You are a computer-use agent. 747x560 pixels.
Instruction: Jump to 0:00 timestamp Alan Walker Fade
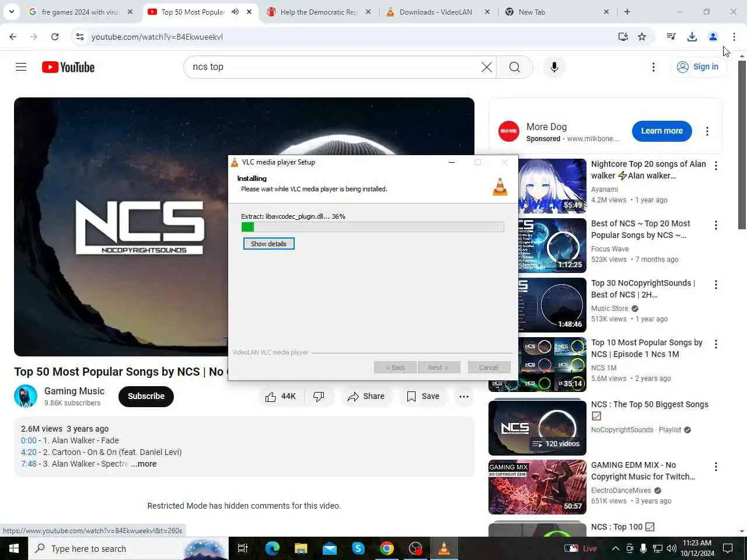[29, 441]
